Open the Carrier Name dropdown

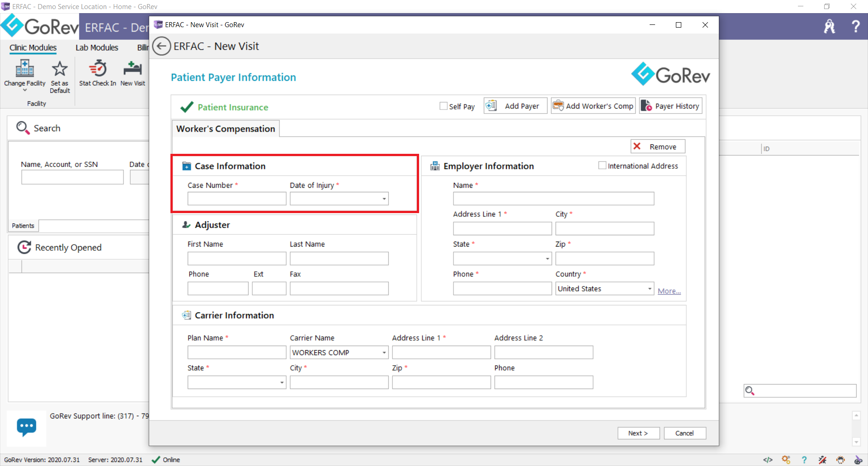point(384,352)
